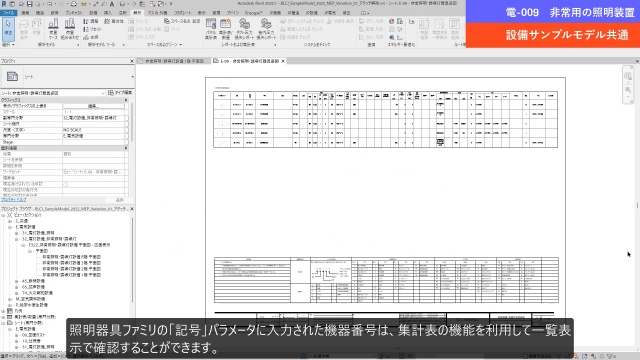The height and width of the screenshot is (360, 640).
Task: Click the sheet type icon in Properties palette
Action: pyautogui.click(x=12, y=76)
